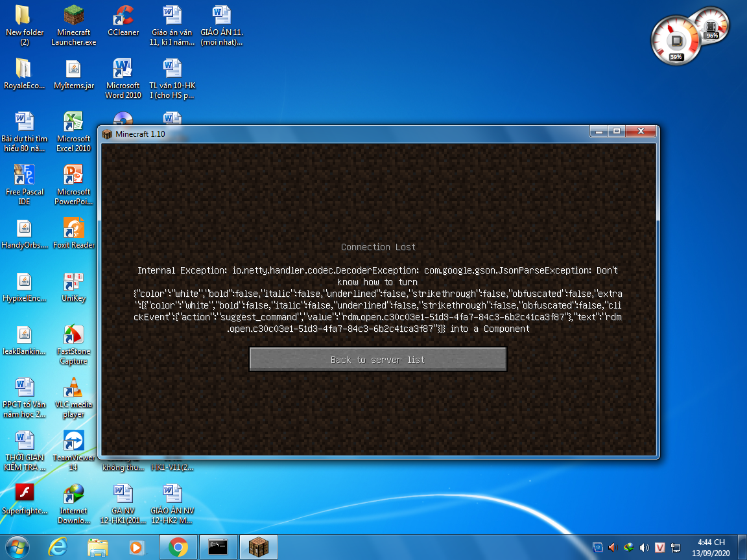The image size is (747, 560).
Task: Select Microsoft PowerPoint shortcut icon
Action: pos(74,185)
